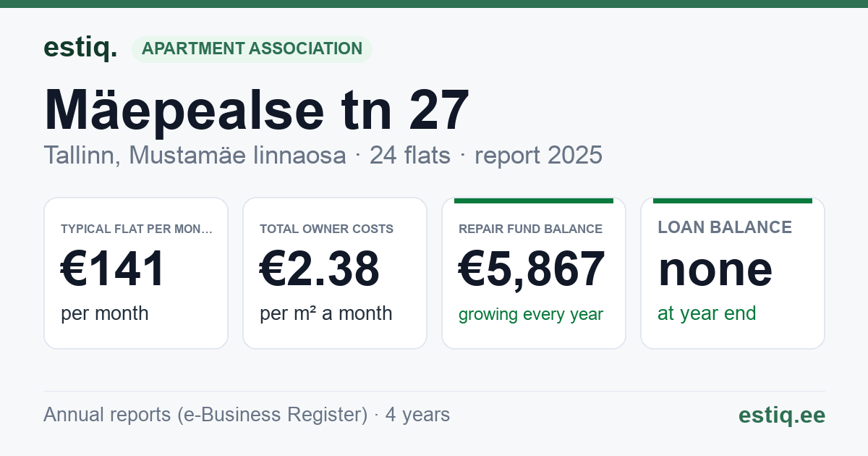Open the estiq.ee link
Image resolution: width=868 pixels, height=456 pixels.
(781, 415)
